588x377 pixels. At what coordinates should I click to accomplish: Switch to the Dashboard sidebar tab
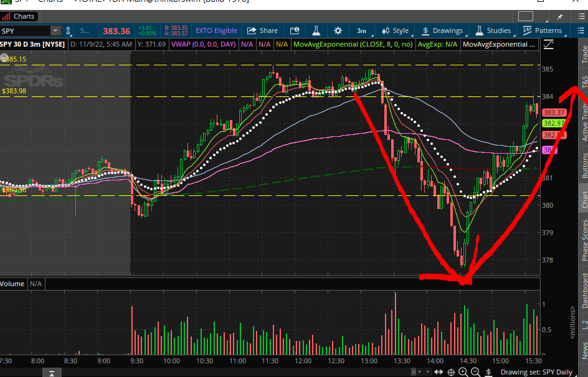[x=584, y=291]
